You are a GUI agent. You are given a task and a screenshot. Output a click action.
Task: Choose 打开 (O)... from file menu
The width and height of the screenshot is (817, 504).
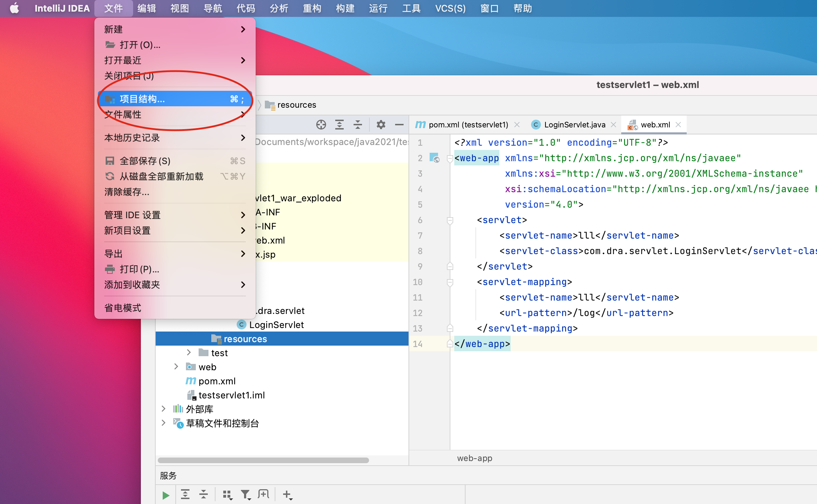pyautogui.click(x=175, y=45)
